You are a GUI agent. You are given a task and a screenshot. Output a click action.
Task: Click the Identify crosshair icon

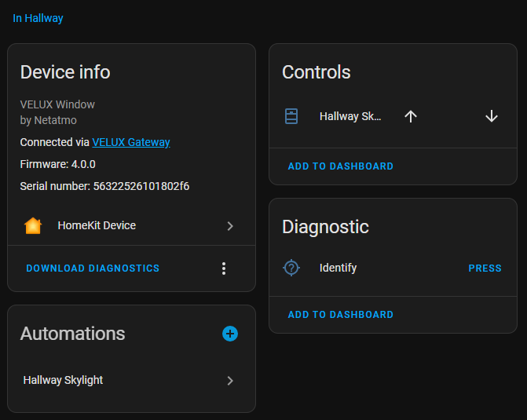tap(291, 268)
